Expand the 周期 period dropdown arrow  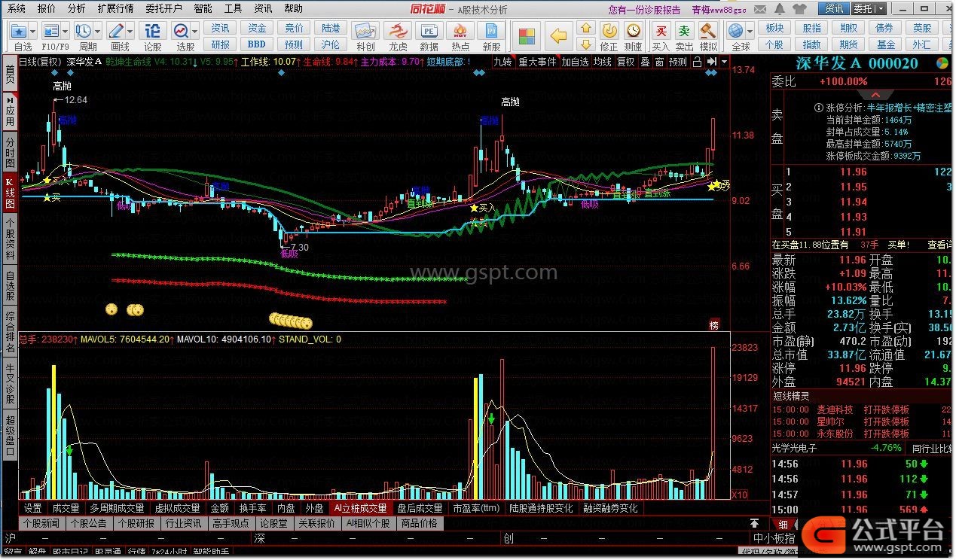point(98,32)
